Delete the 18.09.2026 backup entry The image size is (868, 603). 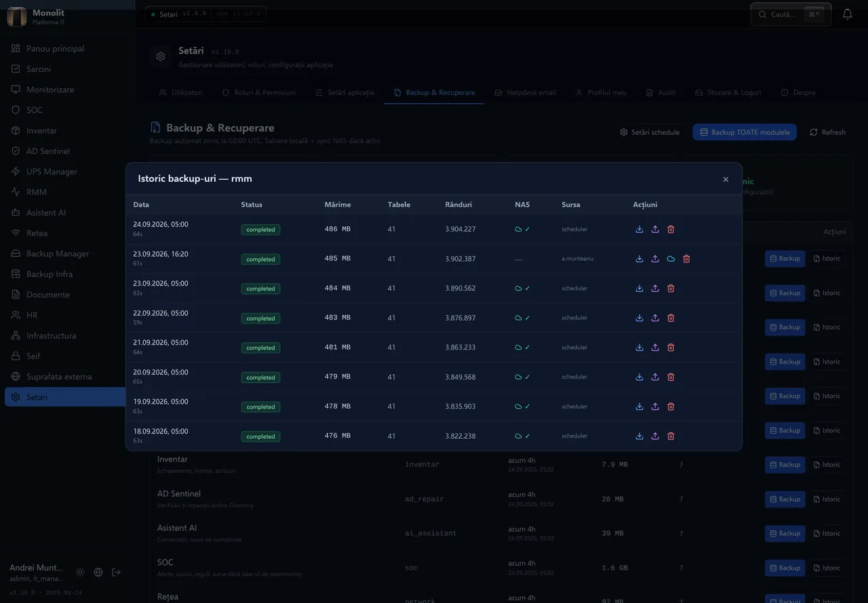[671, 436]
